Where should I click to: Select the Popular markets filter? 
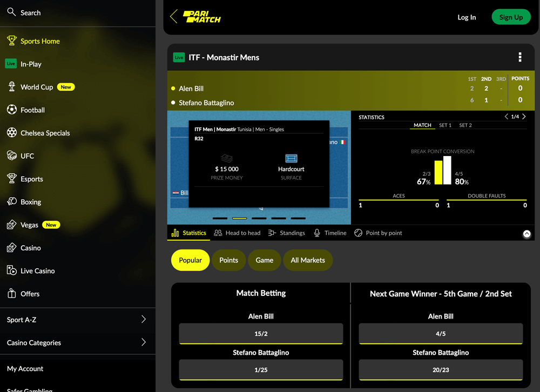pos(190,260)
